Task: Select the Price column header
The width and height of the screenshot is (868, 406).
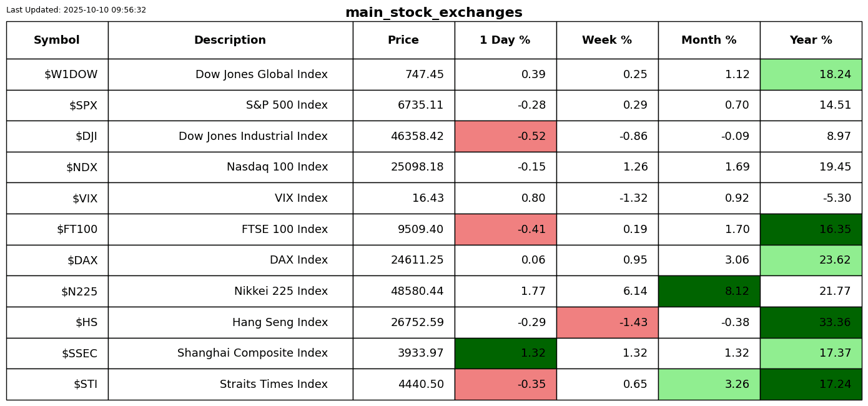Action: click(x=403, y=40)
